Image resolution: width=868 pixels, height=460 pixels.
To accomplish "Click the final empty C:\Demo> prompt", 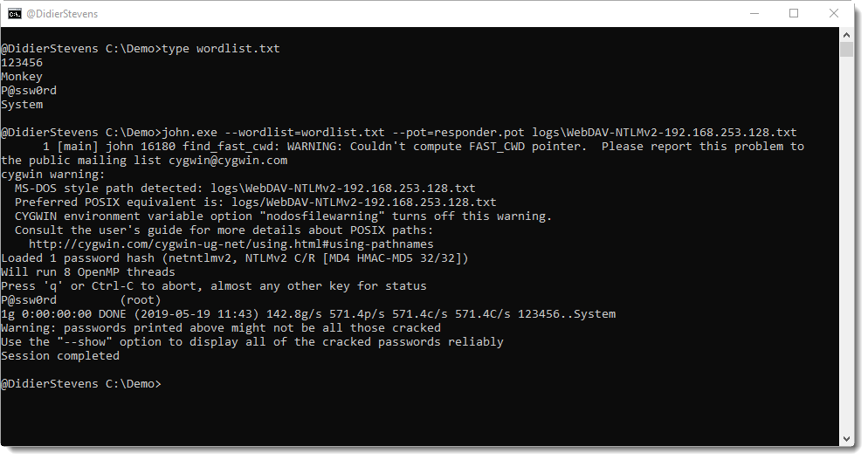I will [x=81, y=384].
